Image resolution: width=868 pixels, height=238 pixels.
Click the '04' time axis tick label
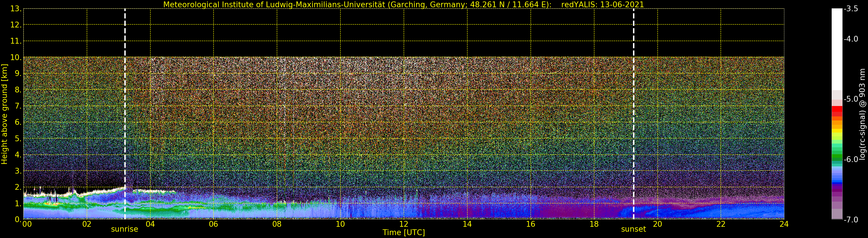150,224
